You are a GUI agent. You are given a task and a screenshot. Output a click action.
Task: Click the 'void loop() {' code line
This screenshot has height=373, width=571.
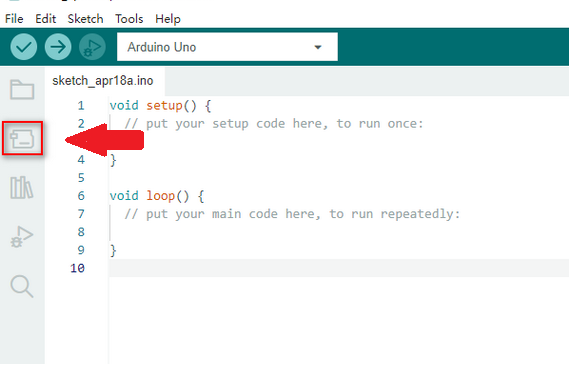pos(157,196)
